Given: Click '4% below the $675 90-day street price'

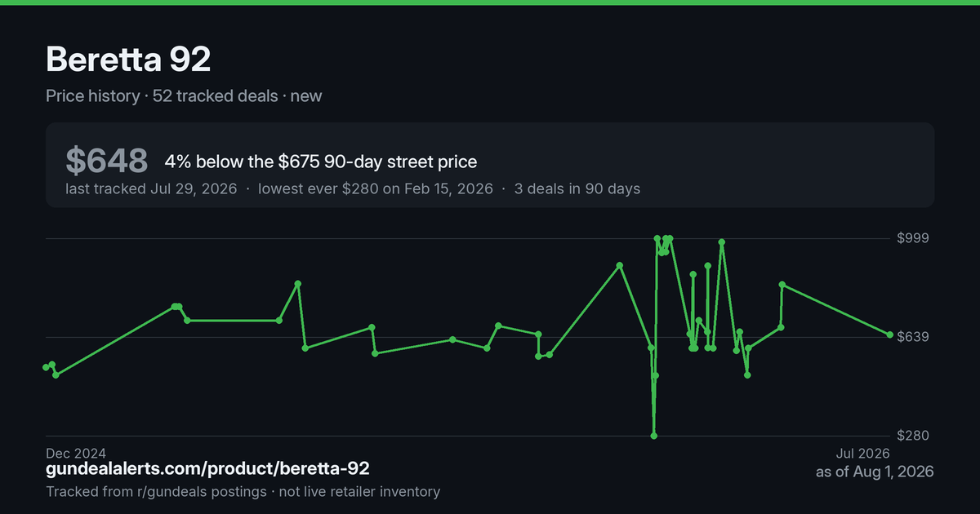Looking at the screenshot, I should click(x=320, y=162).
